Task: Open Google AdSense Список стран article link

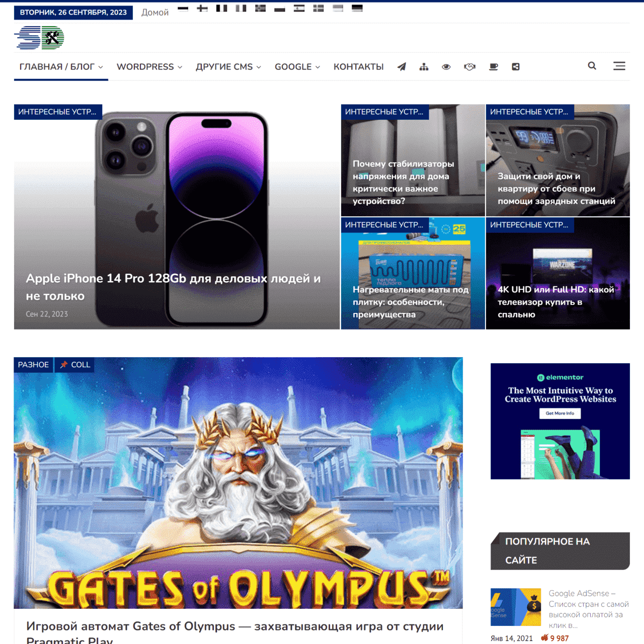Action: click(x=589, y=609)
